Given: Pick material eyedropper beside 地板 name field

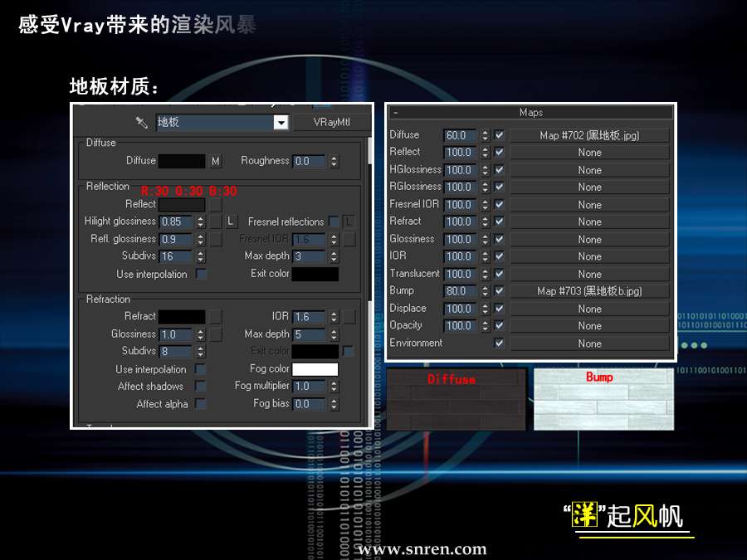Looking at the screenshot, I should [141, 123].
